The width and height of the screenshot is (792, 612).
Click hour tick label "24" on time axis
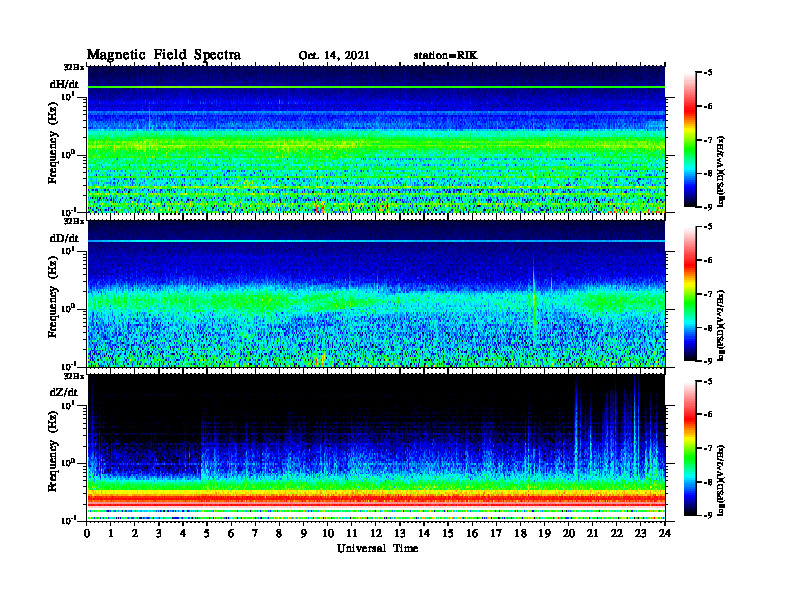click(x=664, y=533)
